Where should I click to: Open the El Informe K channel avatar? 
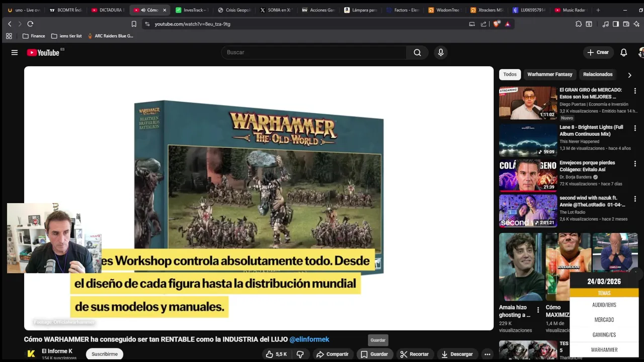31,354
